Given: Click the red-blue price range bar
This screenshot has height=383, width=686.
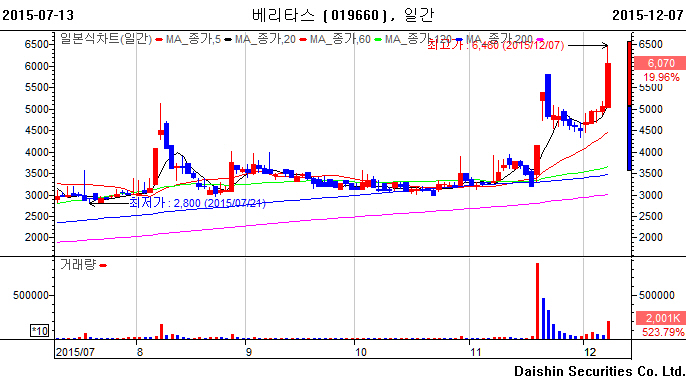Looking at the screenshot, I should pyautogui.click(x=629, y=105).
